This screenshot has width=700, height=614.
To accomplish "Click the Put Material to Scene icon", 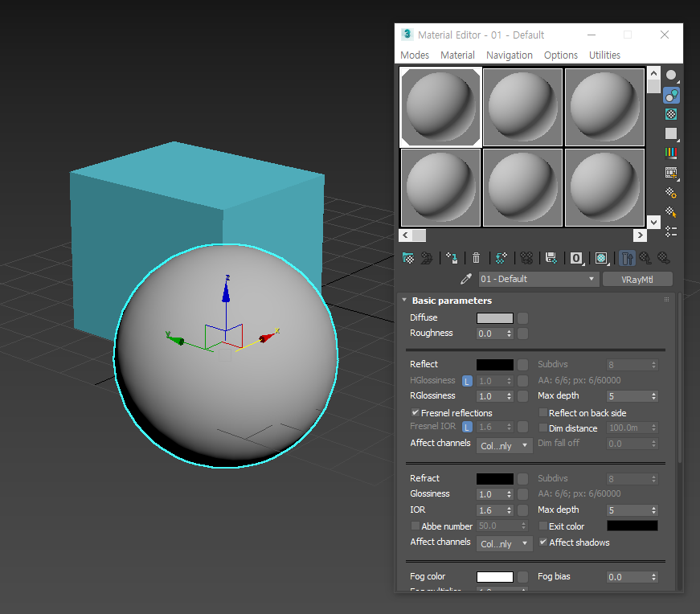I will coord(427,258).
